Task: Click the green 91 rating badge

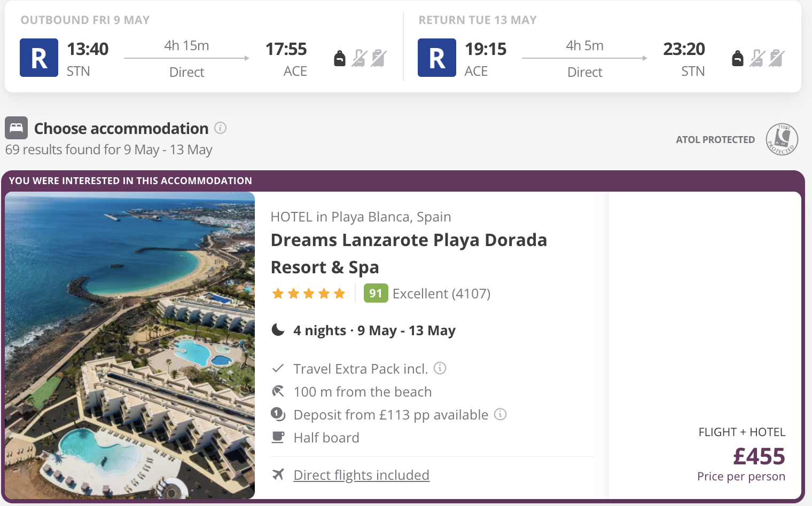Action: (x=376, y=293)
